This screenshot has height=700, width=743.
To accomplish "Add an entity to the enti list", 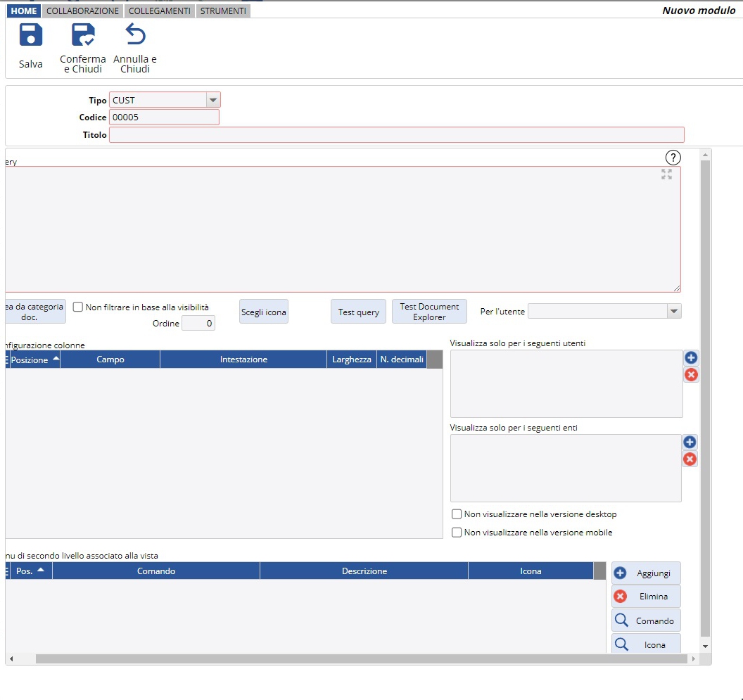I will point(690,443).
